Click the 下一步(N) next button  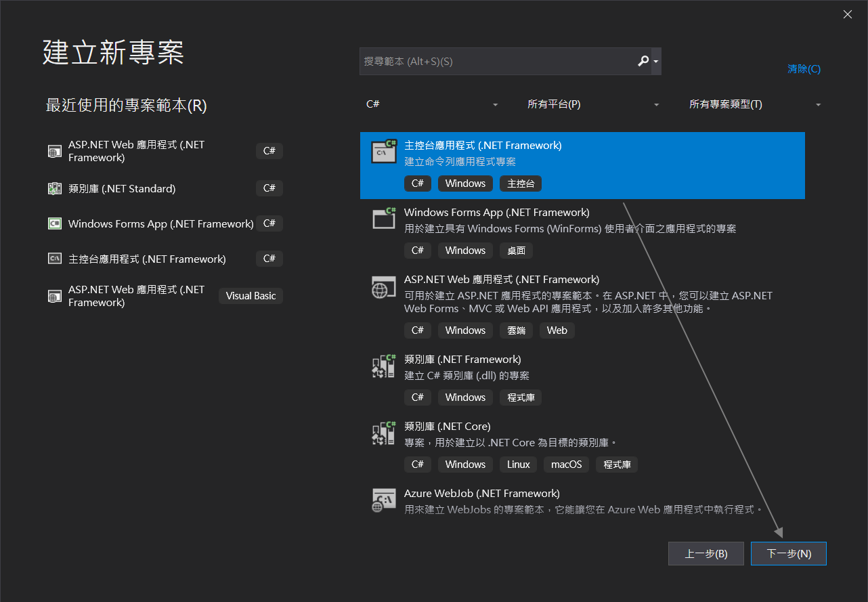pos(789,553)
